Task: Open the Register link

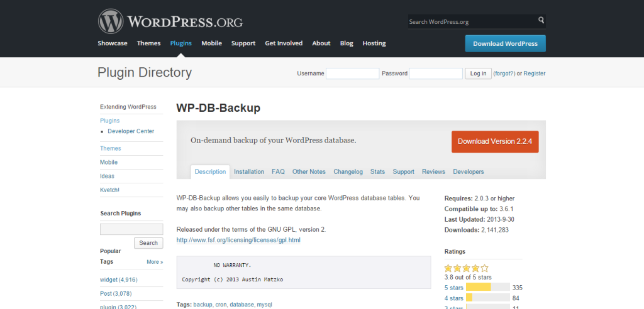Action: coord(535,73)
